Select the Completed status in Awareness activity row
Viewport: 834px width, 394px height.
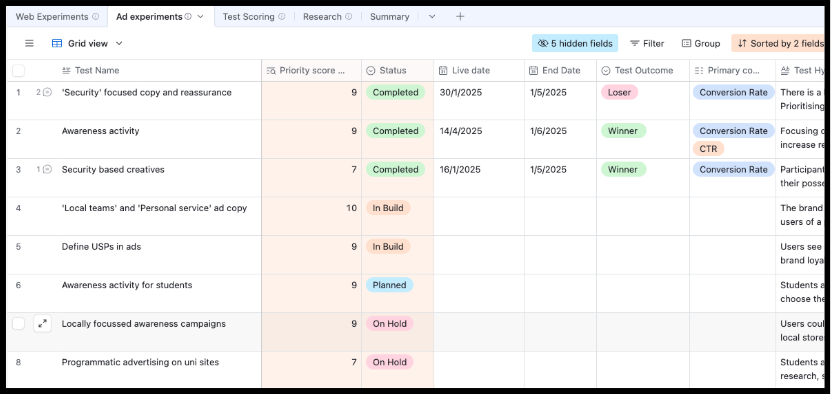click(x=395, y=131)
